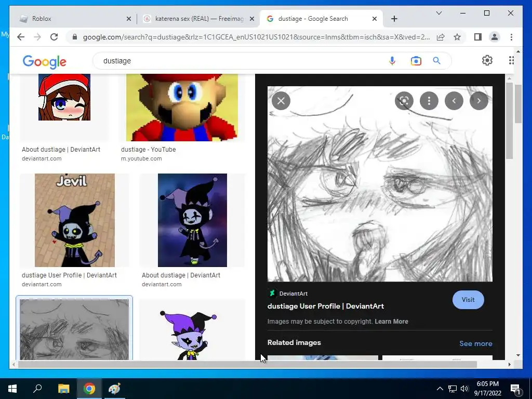Visit the DeviantArt source page
The width and height of the screenshot is (532, 399).
(468, 300)
